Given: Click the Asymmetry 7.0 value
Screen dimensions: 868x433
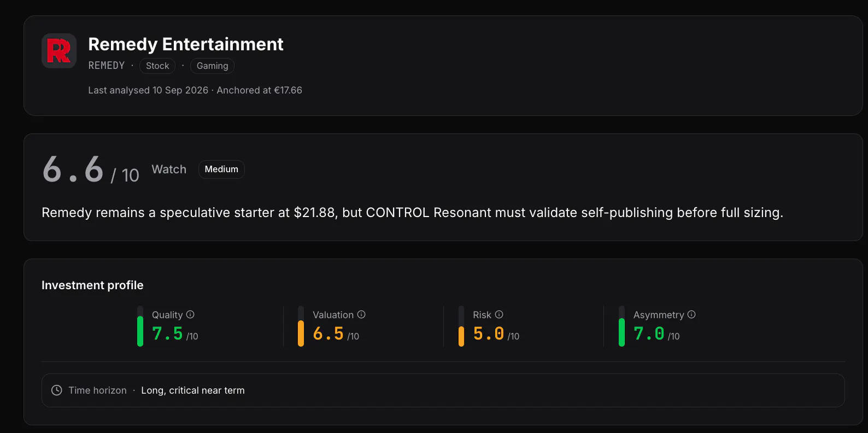Looking at the screenshot, I should click(x=649, y=333).
